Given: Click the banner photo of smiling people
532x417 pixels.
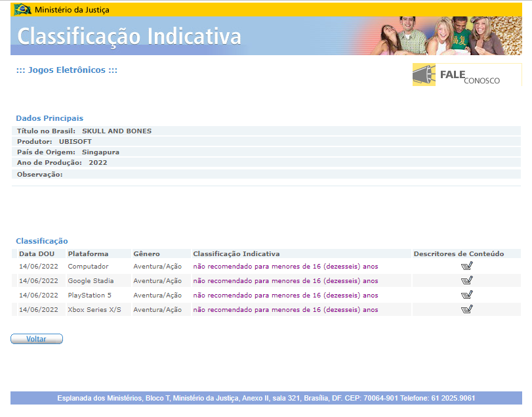Looking at the screenshot, I should click(x=445, y=35).
